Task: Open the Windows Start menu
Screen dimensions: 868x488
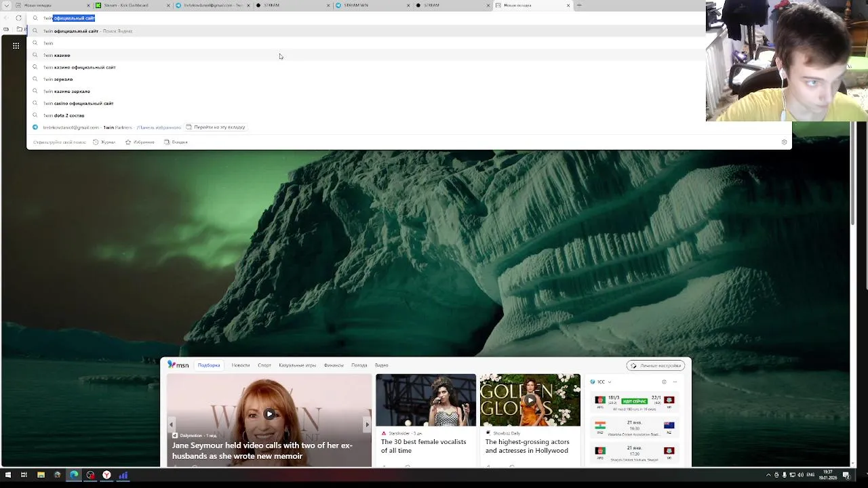Action: [7, 475]
